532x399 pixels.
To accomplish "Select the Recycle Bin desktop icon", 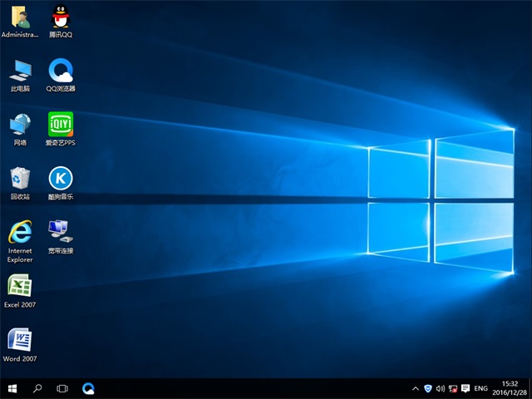I will coord(20,179).
